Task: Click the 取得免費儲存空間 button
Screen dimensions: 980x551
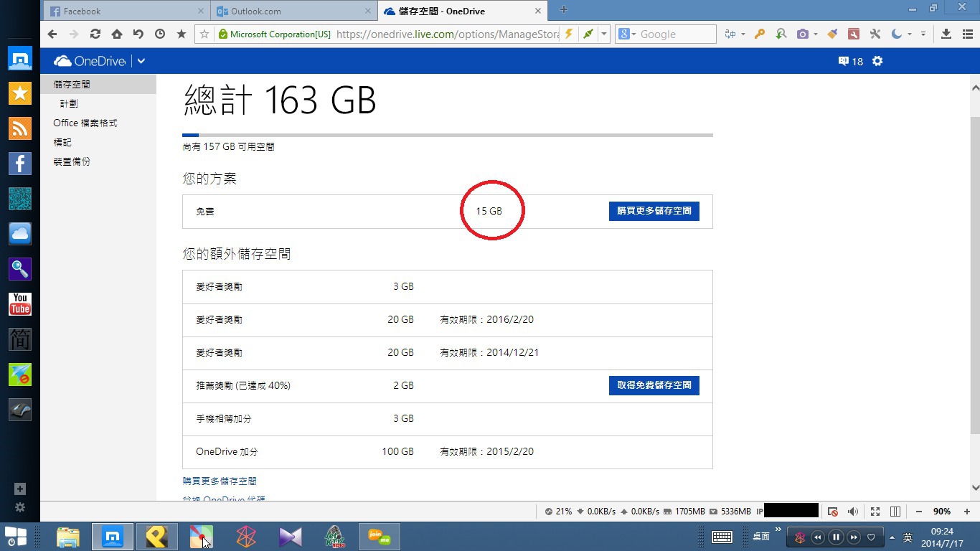Action: pos(654,385)
